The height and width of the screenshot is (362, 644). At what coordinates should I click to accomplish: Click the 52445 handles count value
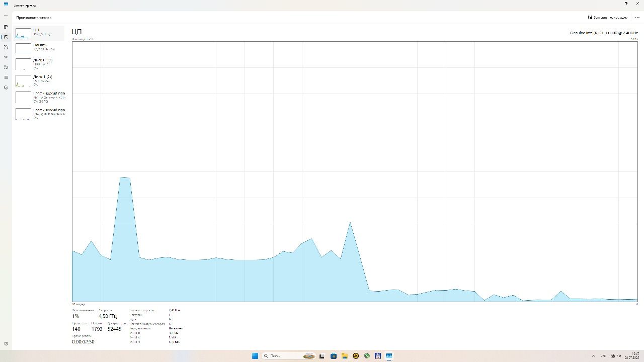114,329
